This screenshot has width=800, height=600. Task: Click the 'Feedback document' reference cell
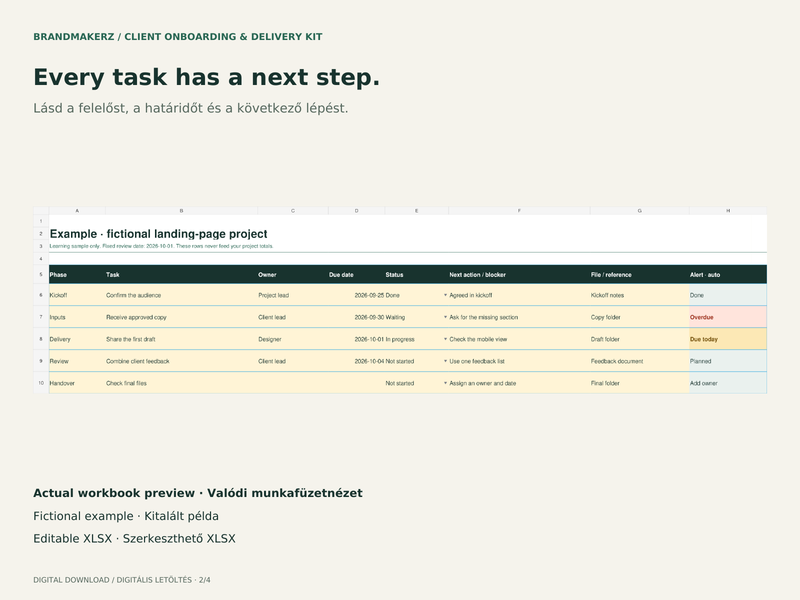pos(639,361)
